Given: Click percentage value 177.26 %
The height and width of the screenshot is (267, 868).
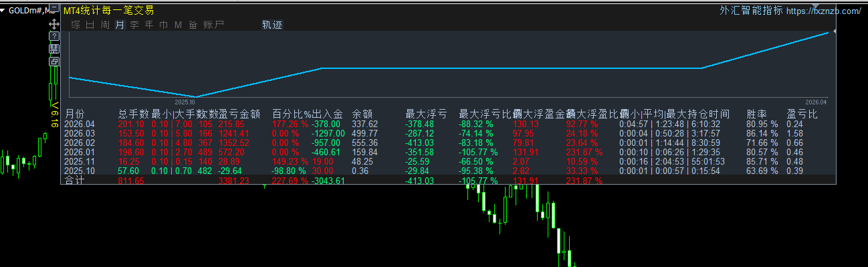Looking at the screenshot, I should point(290,124).
